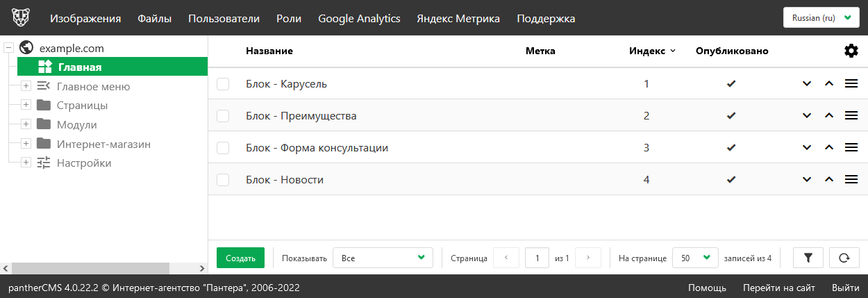Expand the Интернет-магазин tree node

click(26, 144)
